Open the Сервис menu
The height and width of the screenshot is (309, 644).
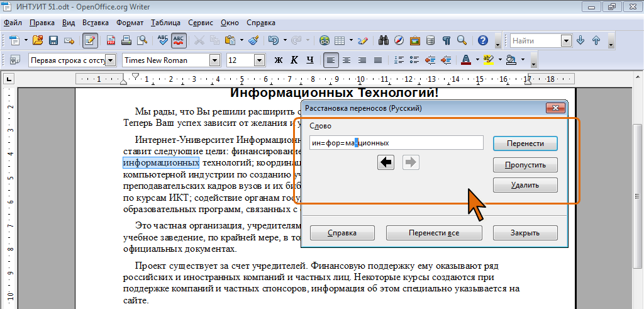tap(201, 23)
